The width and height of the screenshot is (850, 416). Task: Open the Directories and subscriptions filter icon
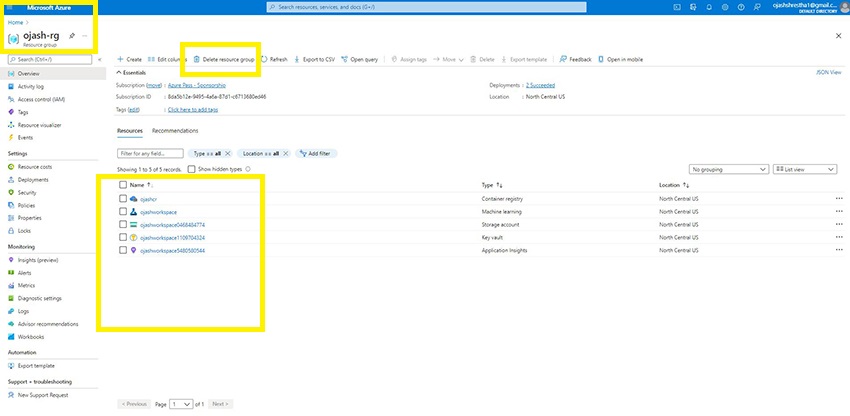693,7
